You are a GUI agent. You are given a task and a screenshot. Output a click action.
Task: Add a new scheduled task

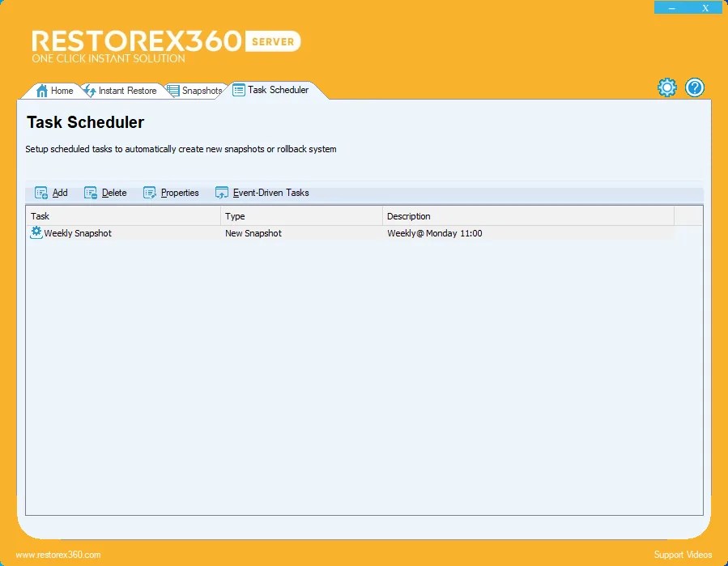tap(52, 193)
